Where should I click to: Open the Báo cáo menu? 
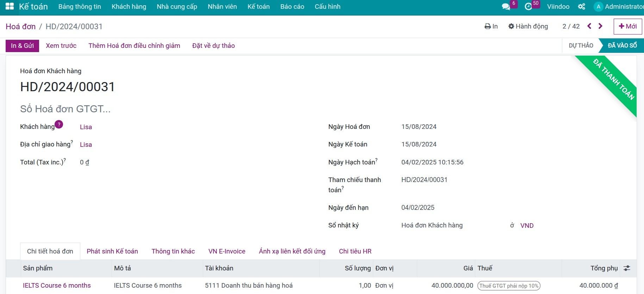(292, 7)
